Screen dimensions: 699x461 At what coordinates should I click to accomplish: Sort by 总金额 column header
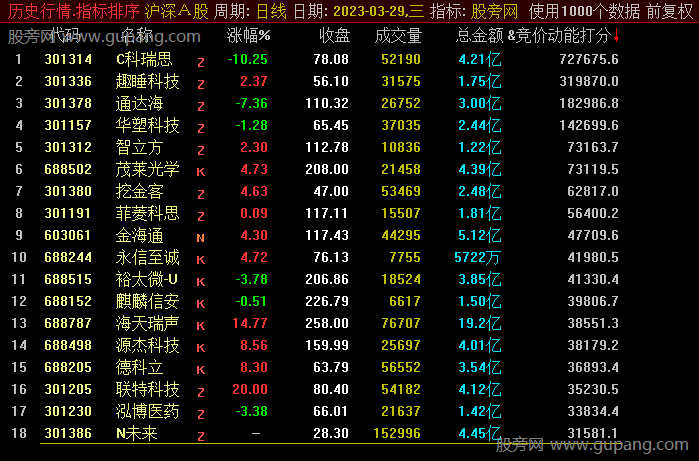tap(480, 36)
